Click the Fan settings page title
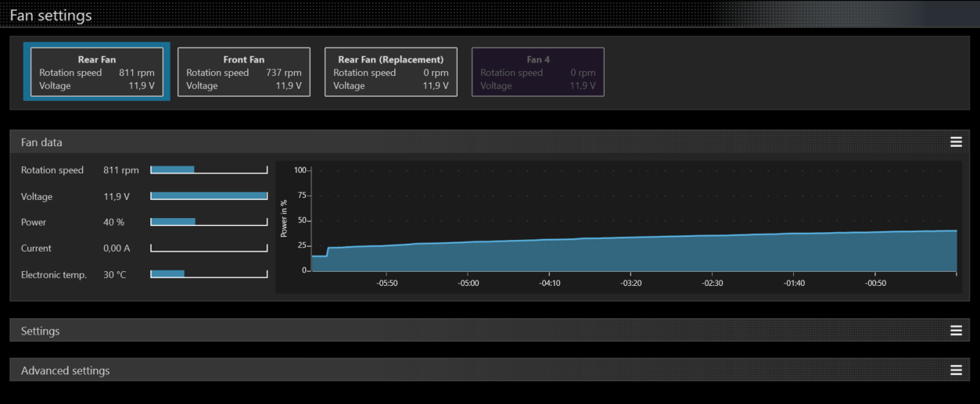The height and width of the screenshot is (404, 980). pos(51,16)
